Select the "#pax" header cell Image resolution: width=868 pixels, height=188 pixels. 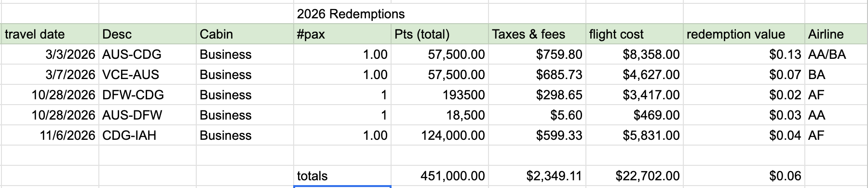pos(342,34)
